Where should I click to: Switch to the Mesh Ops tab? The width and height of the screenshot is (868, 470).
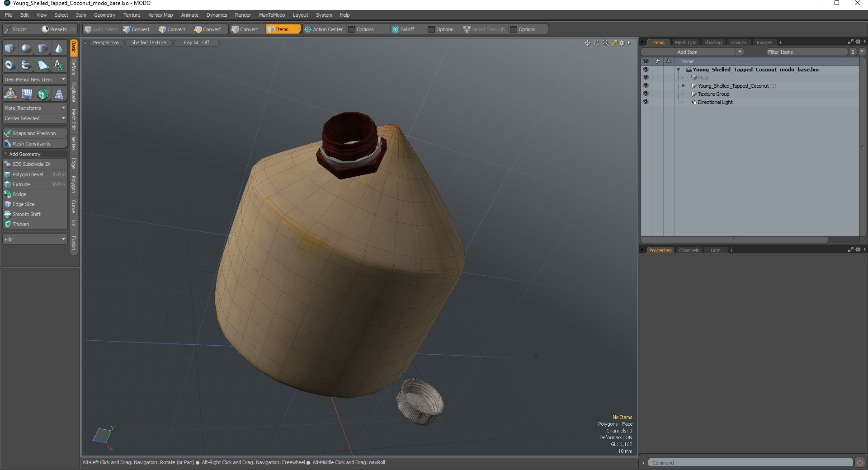685,42
